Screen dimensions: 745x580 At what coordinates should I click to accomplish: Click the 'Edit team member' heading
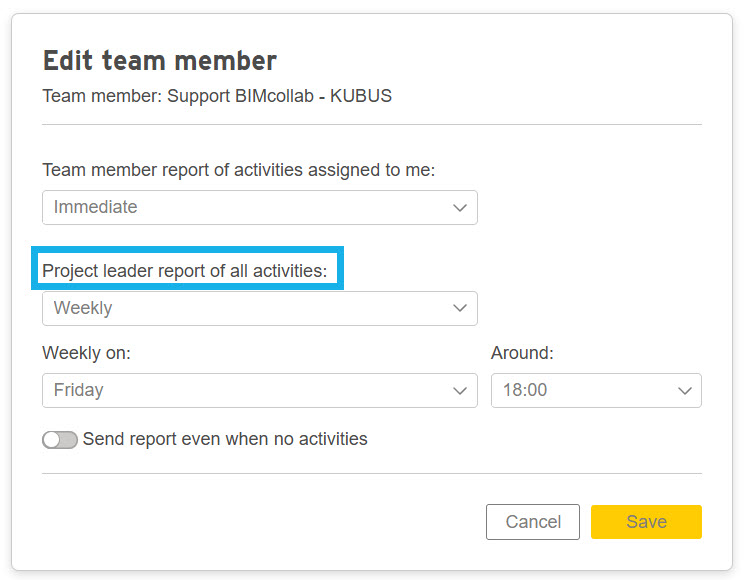160,61
